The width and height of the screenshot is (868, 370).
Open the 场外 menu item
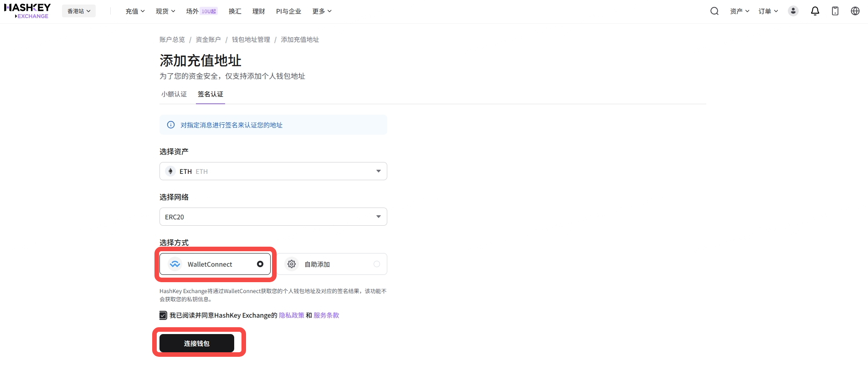click(192, 11)
